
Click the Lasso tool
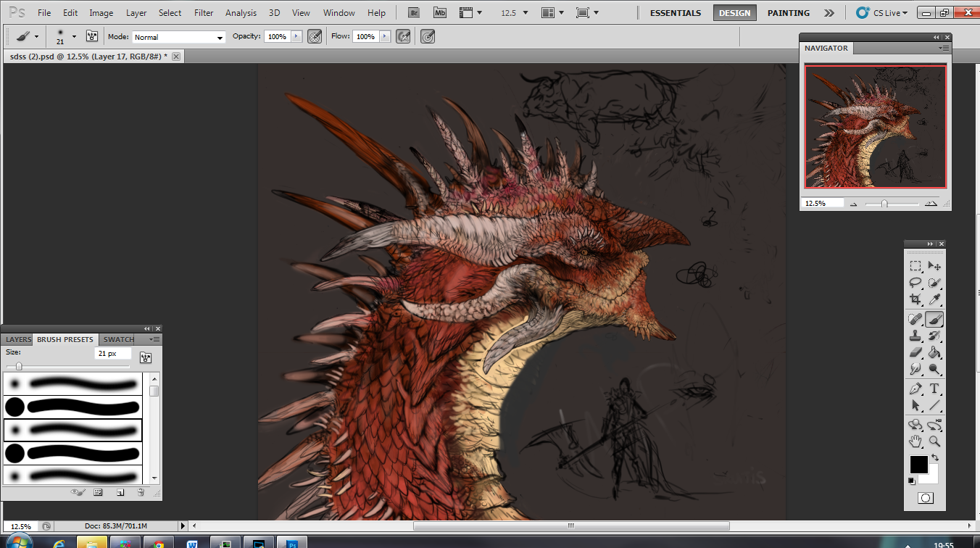click(x=915, y=283)
